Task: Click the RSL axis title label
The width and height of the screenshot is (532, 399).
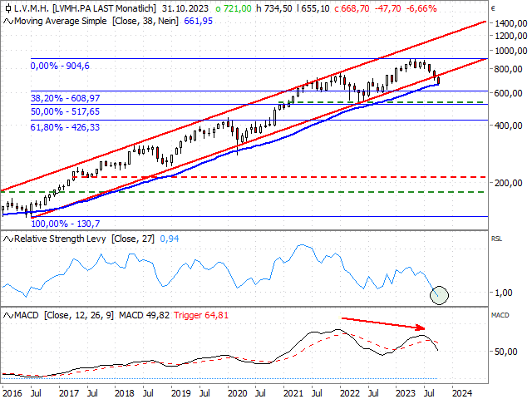Action: (496, 239)
